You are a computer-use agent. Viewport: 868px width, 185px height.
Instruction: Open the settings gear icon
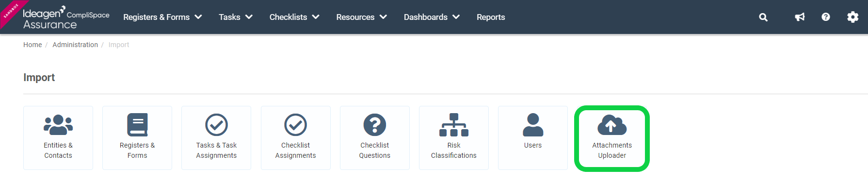coord(853,17)
